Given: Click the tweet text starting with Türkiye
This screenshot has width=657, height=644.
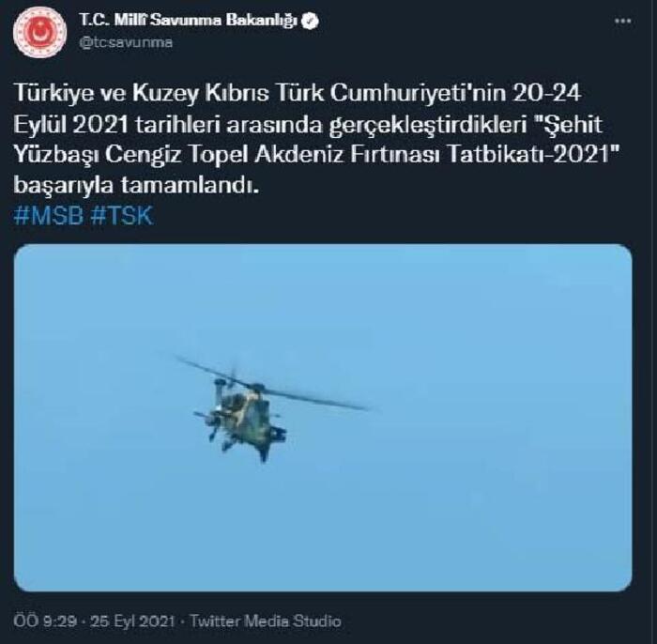Looking at the screenshot, I should 316,139.
